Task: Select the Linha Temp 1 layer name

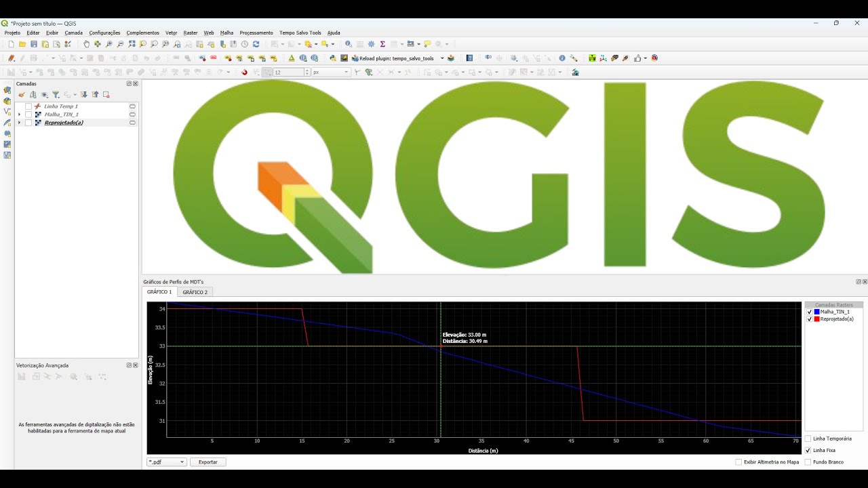Action: pyautogui.click(x=61, y=106)
